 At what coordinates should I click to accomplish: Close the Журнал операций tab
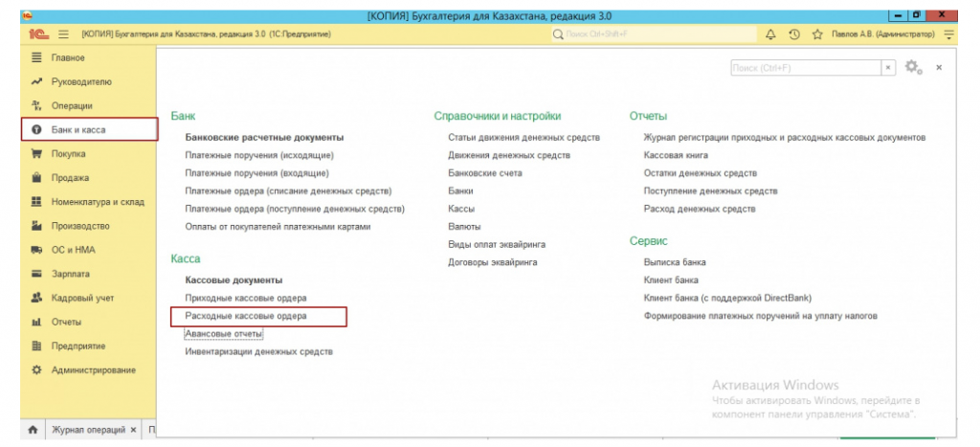click(x=133, y=430)
